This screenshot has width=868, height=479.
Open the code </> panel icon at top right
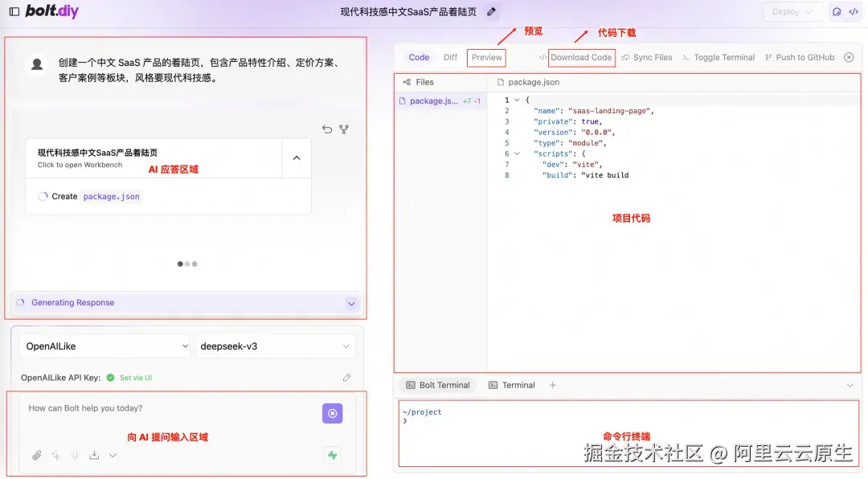[854, 11]
